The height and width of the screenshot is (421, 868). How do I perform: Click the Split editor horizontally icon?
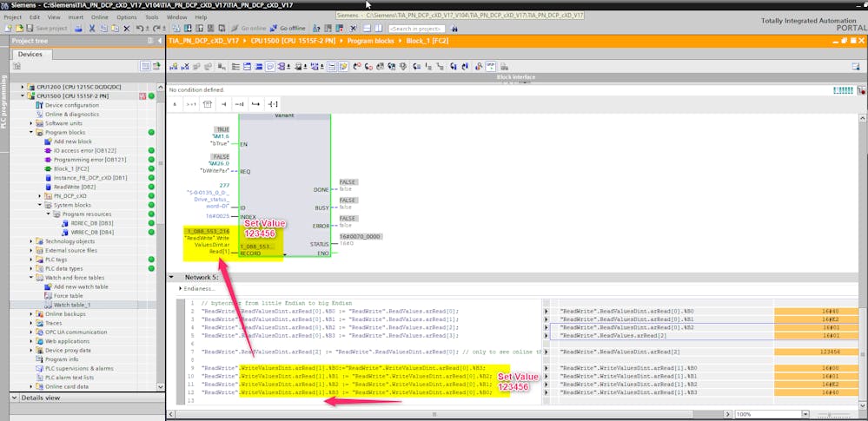click(368, 29)
